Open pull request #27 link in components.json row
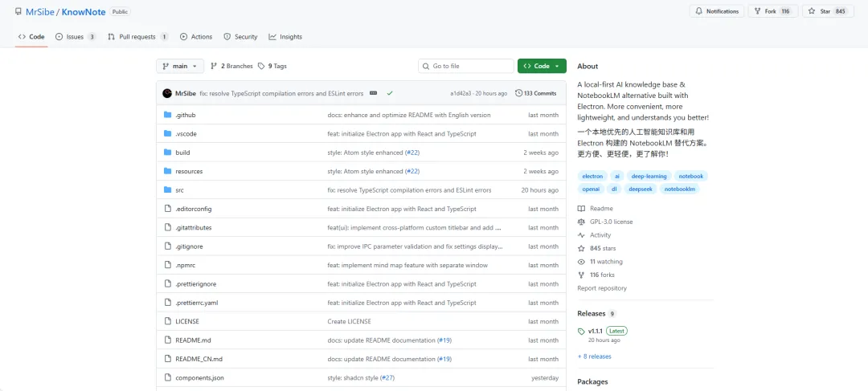The image size is (868, 391). tap(388, 377)
